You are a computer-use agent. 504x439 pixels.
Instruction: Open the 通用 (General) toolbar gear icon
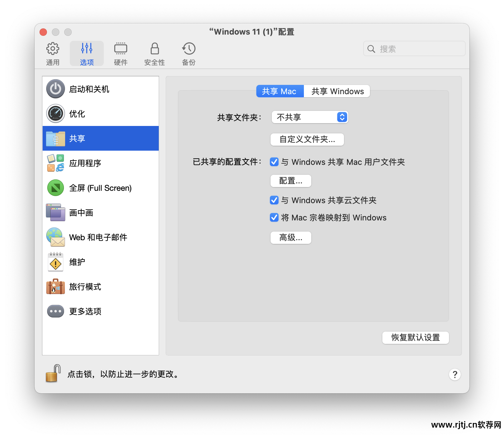click(53, 48)
